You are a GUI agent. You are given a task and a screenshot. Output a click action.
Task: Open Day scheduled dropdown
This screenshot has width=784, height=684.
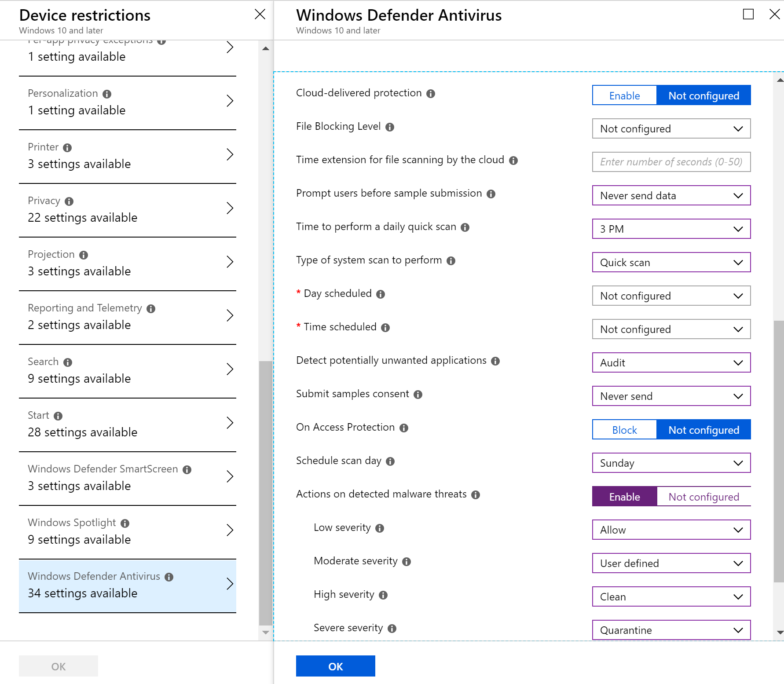coord(671,296)
